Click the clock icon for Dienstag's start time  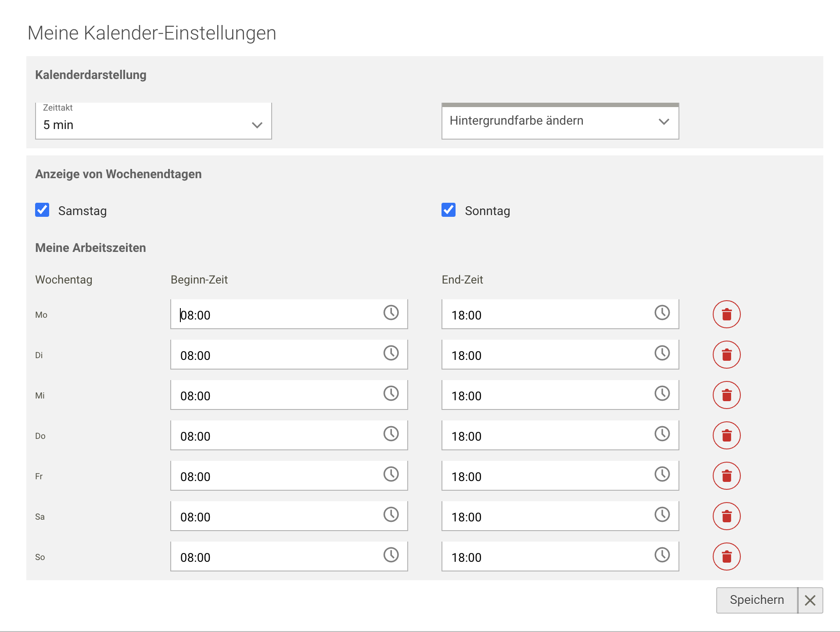(x=391, y=354)
